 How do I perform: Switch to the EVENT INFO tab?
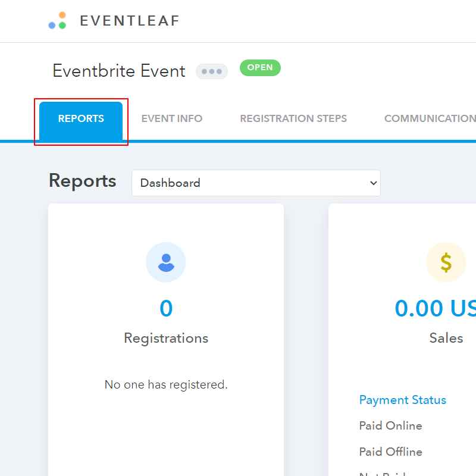point(171,118)
